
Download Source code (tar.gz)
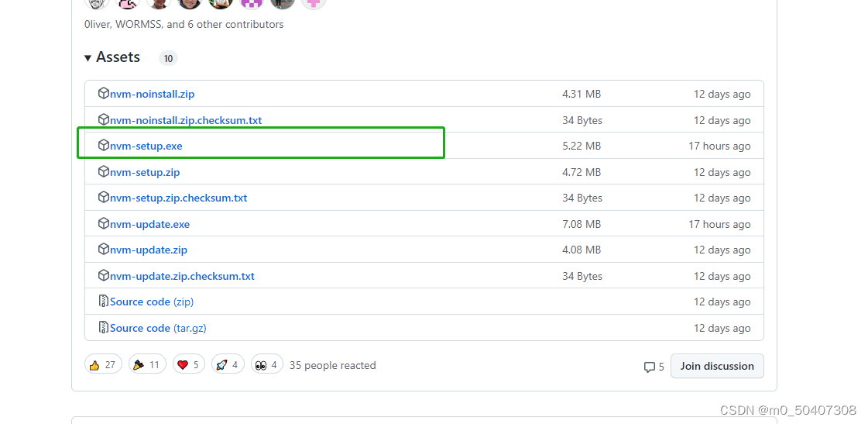tap(158, 328)
